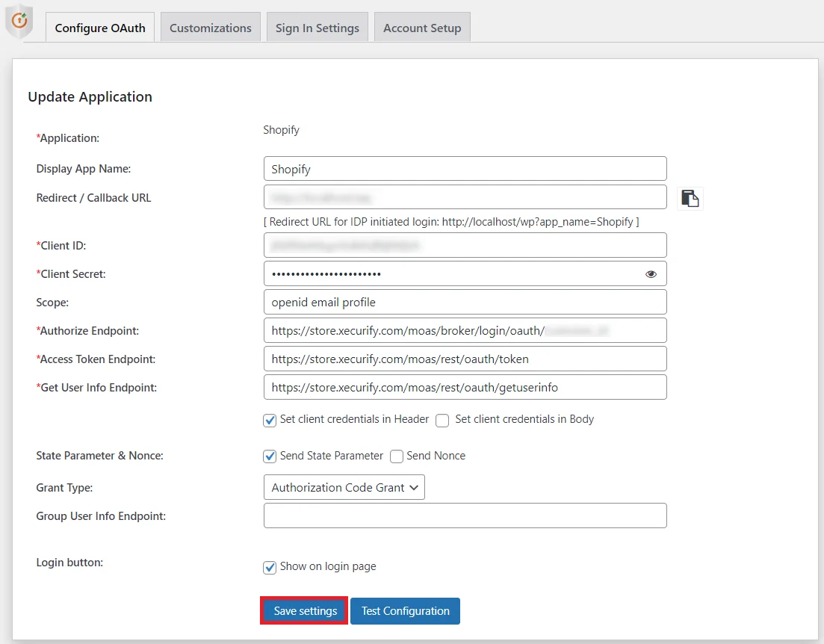This screenshot has height=644, width=824.
Task: Reveal the Client Secret value
Action: pos(650,273)
